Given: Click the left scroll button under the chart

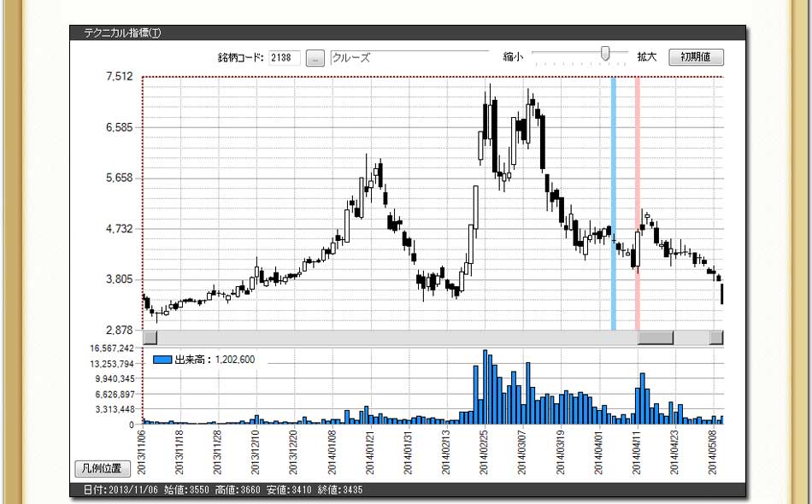Looking at the screenshot, I should click(x=150, y=337).
